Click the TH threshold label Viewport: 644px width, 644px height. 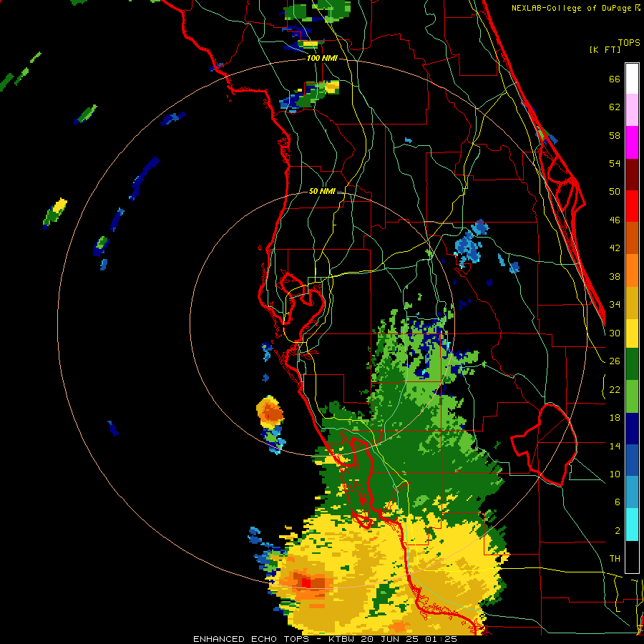click(615, 559)
